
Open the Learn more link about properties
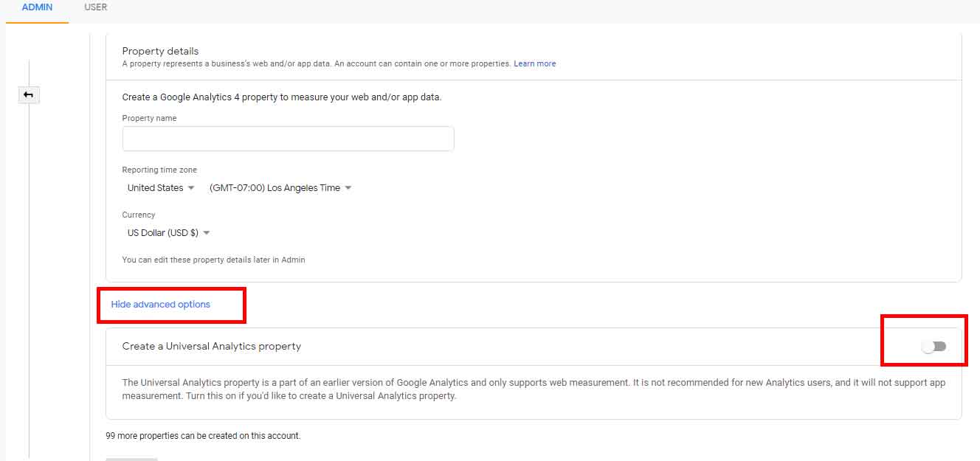[534, 63]
